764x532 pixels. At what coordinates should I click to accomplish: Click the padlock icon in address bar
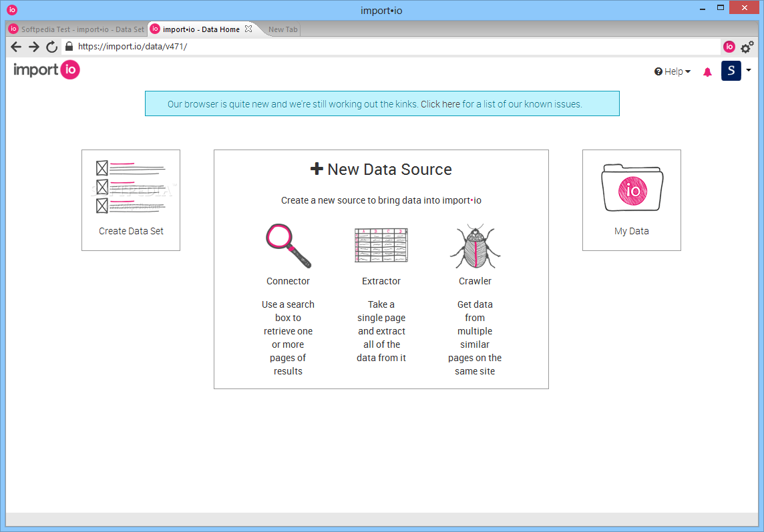point(69,46)
